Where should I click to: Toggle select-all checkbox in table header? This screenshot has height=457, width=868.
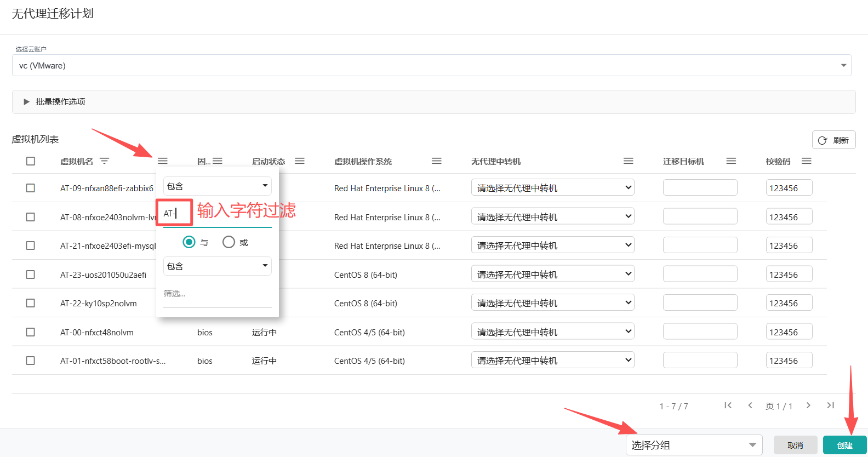coord(31,161)
